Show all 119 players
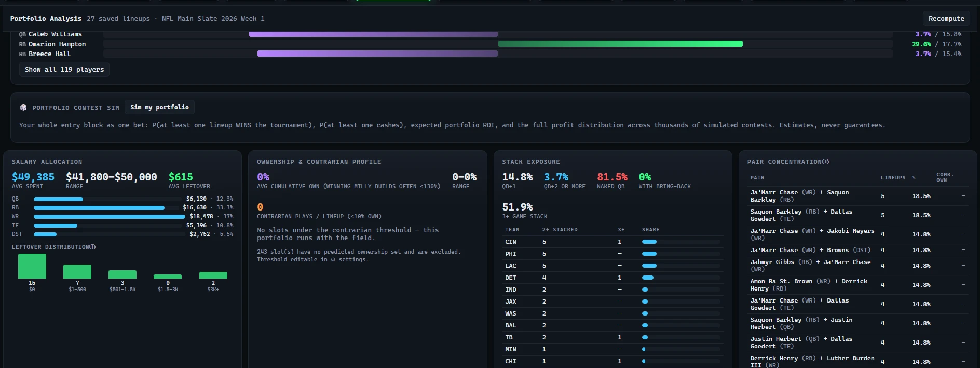 [64, 69]
